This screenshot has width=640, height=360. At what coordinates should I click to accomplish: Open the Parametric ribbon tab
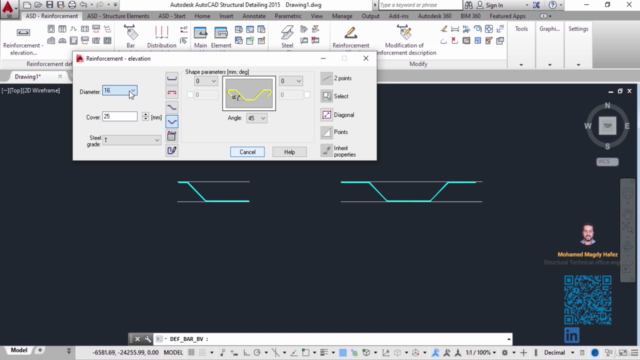[288, 16]
